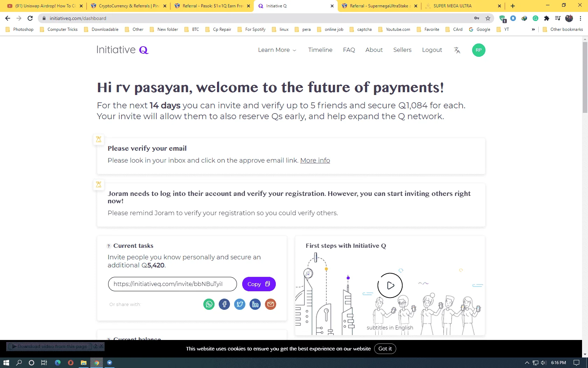Open the BTC bookmarks folder
Image resolution: width=588 pixels, height=368 pixels.
[x=192, y=29]
